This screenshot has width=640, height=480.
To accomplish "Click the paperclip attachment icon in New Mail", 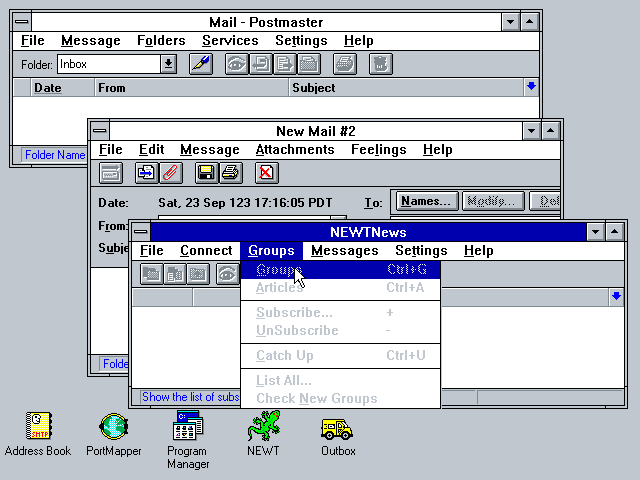I will 171,173.
